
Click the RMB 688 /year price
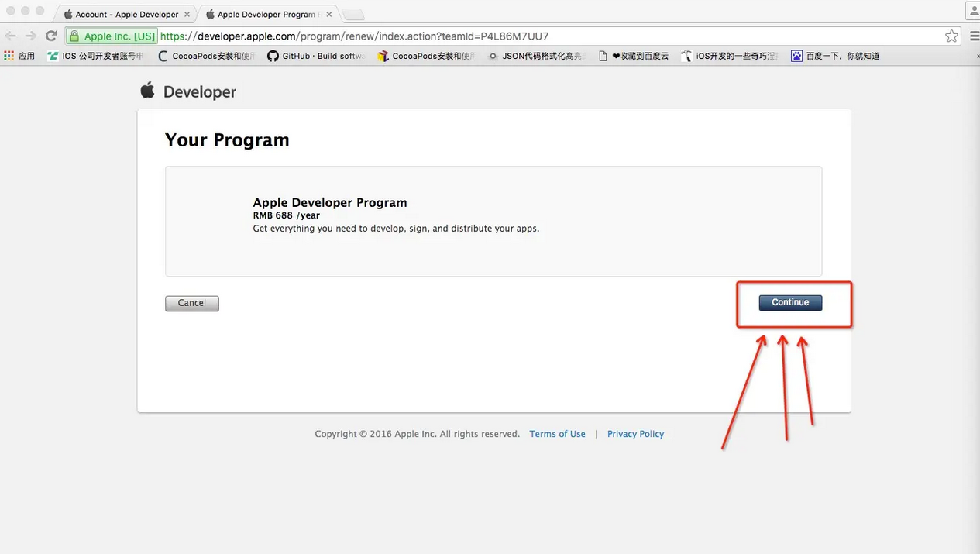point(287,215)
